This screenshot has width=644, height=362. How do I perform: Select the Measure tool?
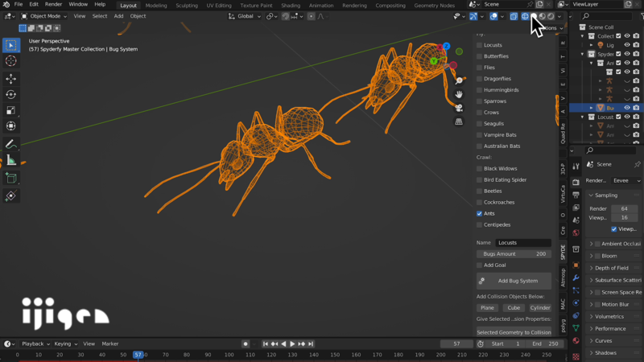click(x=11, y=160)
